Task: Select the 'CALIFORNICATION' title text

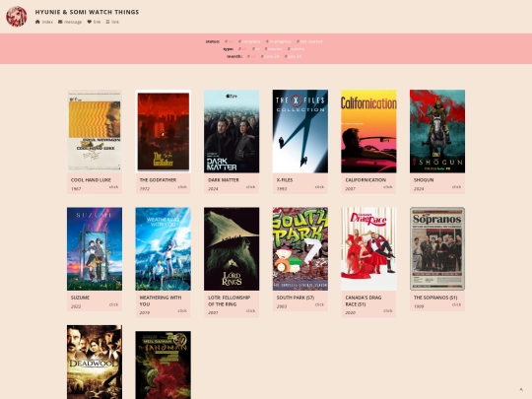Action: pyautogui.click(x=366, y=180)
